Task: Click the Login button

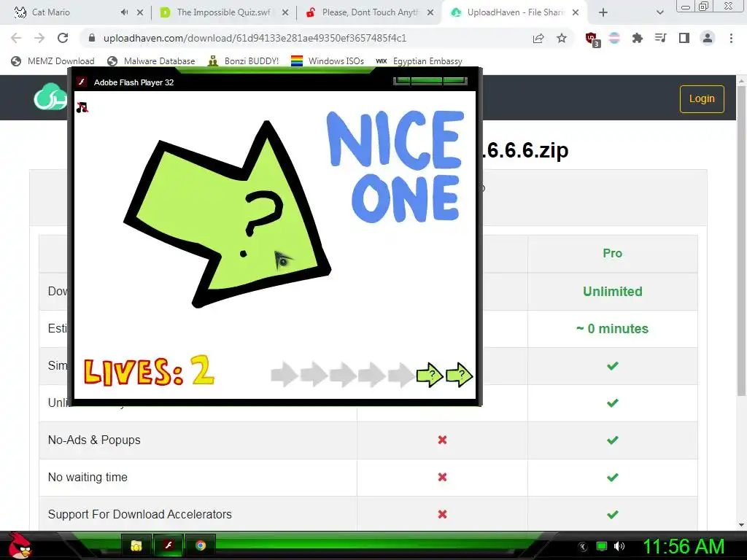Action: (702, 99)
